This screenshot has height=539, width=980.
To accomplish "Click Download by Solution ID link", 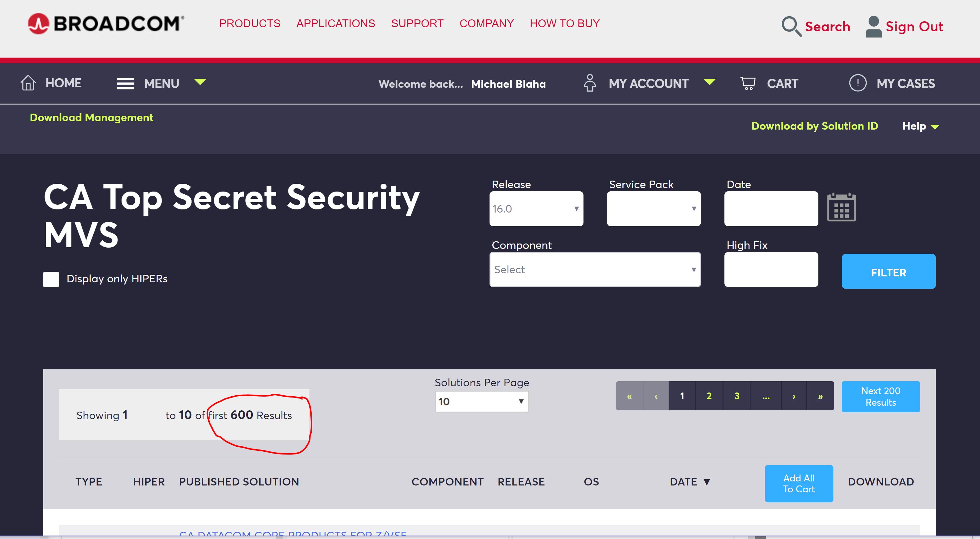I will coord(815,126).
